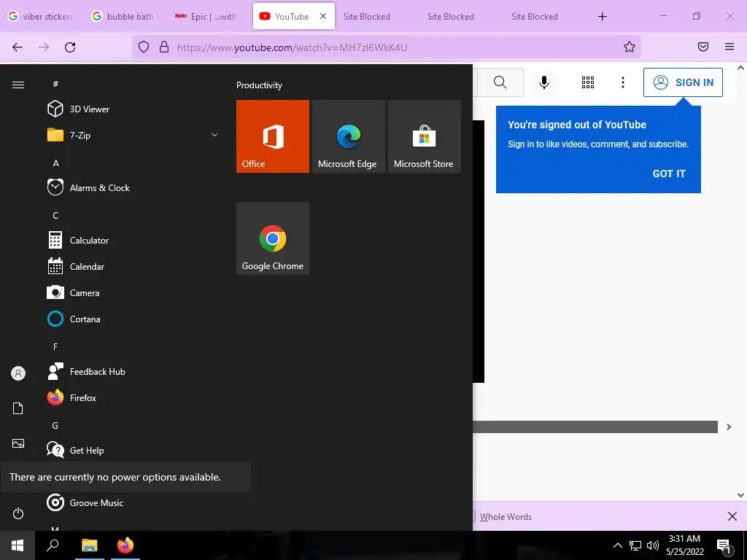747x560 pixels.
Task: Switch to the bubble bath tab
Action: [125, 16]
